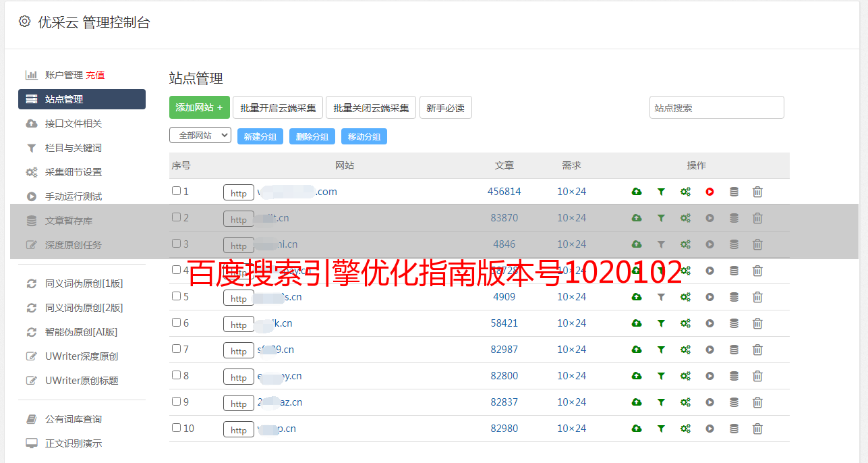Image resolution: width=868 pixels, height=463 pixels.
Task: Tick the checkbox for site row 6
Action: click(x=176, y=323)
